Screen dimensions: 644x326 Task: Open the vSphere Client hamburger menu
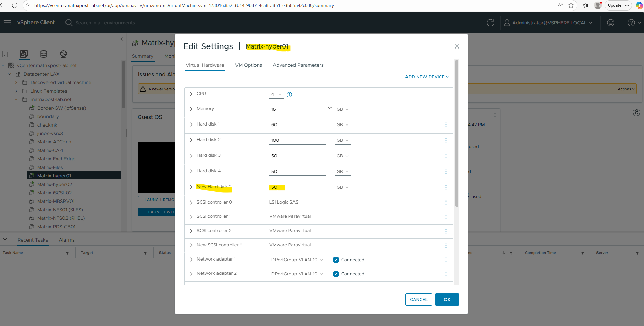(x=7, y=23)
